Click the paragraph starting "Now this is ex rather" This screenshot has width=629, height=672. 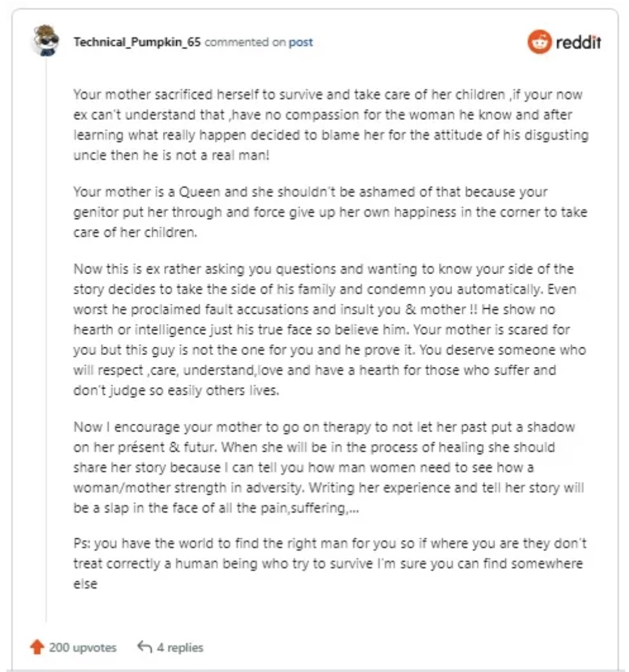tap(328, 329)
